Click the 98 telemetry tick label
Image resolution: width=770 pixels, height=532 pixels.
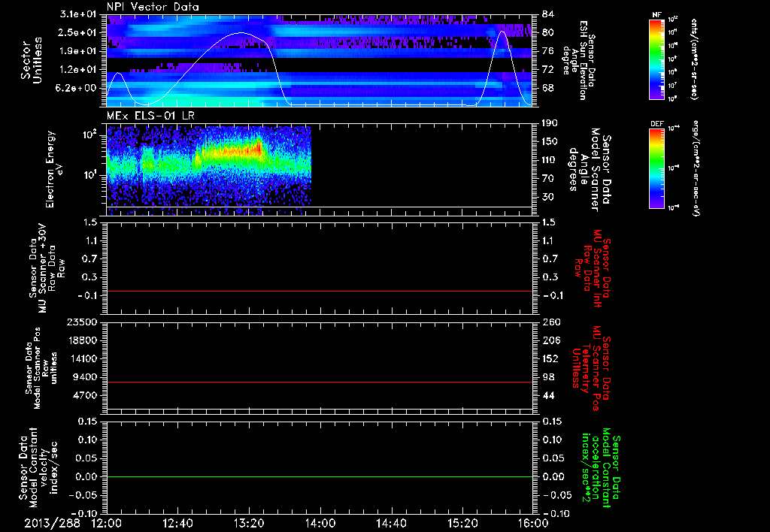[x=548, y=377]
